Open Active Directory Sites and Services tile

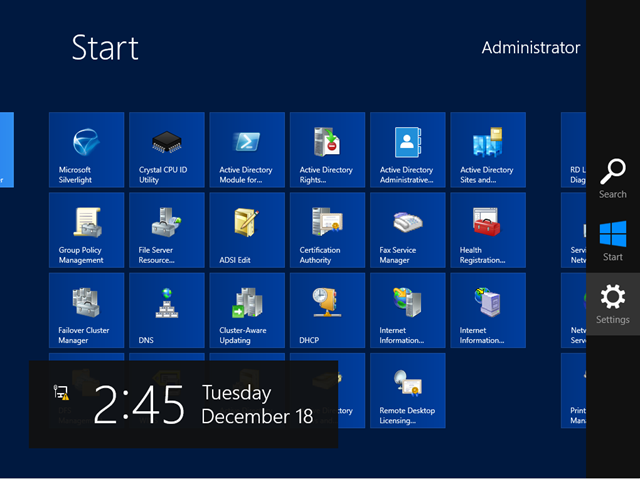pos(488,150)
